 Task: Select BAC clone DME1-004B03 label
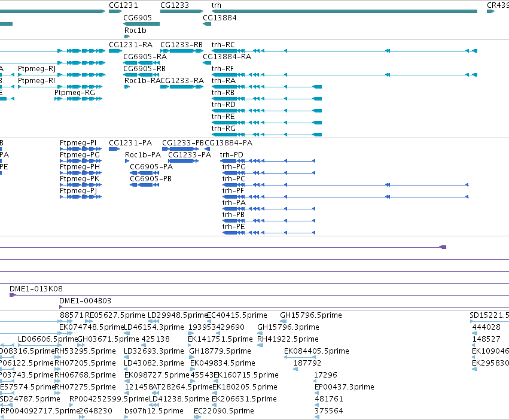[x=86, y=301]
